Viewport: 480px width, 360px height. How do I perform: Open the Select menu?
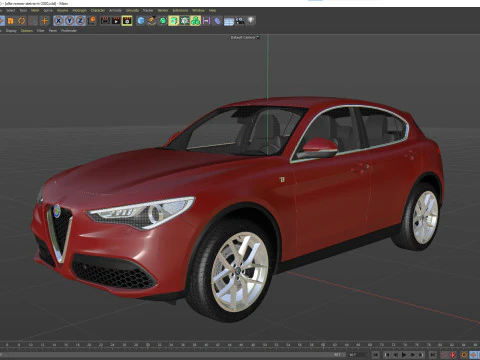click(10, 10)
